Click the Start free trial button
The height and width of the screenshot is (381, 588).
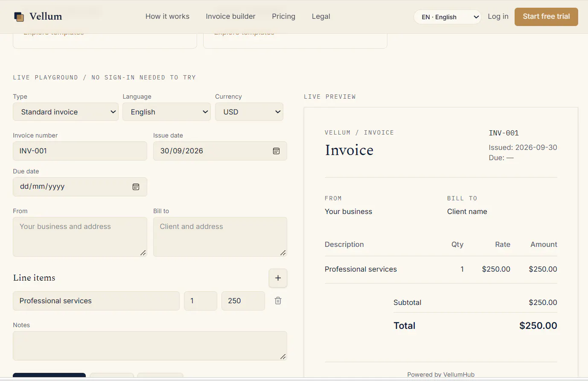click(546, 17)
